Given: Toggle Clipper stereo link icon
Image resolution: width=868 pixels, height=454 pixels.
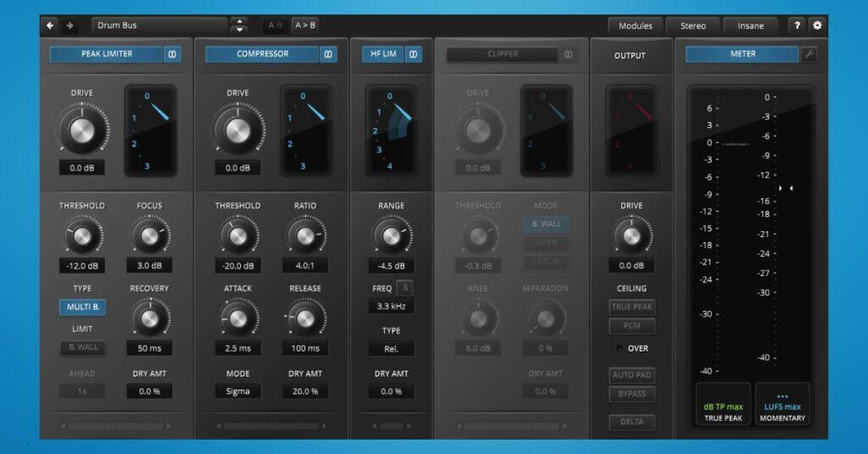Looking at the screenshot, I should [x=568, y=54].
